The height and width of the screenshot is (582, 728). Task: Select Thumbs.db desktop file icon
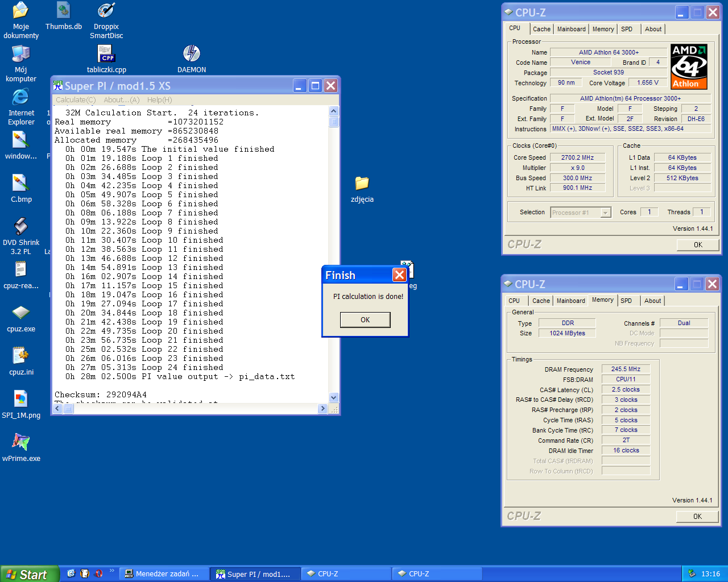pos(63,16)
